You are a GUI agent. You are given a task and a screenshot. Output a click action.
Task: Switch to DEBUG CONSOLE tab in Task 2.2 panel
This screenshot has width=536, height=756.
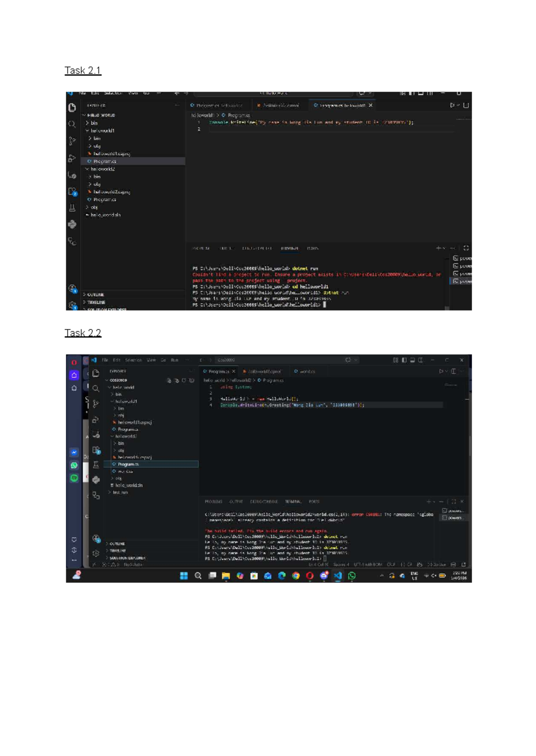click(264, 502)
